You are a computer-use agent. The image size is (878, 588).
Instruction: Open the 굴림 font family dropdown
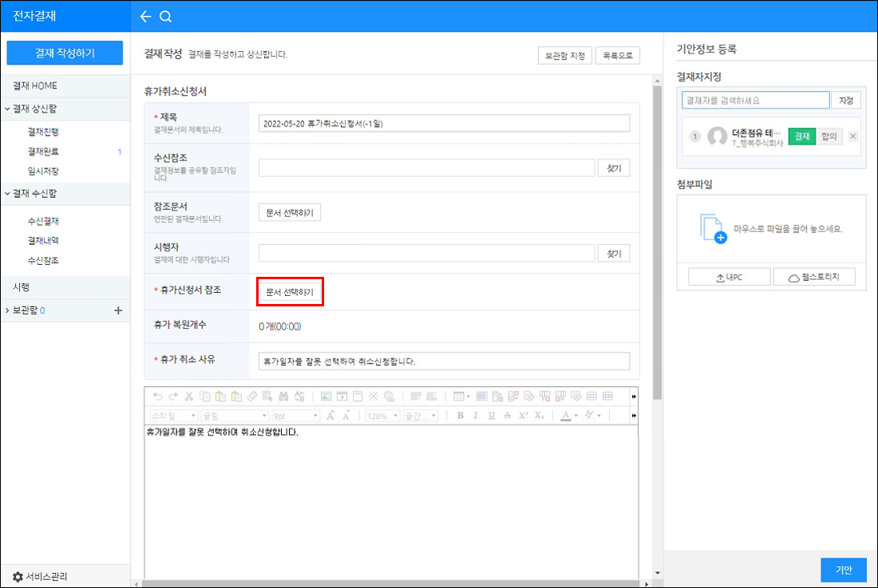[x=235, y=416]
